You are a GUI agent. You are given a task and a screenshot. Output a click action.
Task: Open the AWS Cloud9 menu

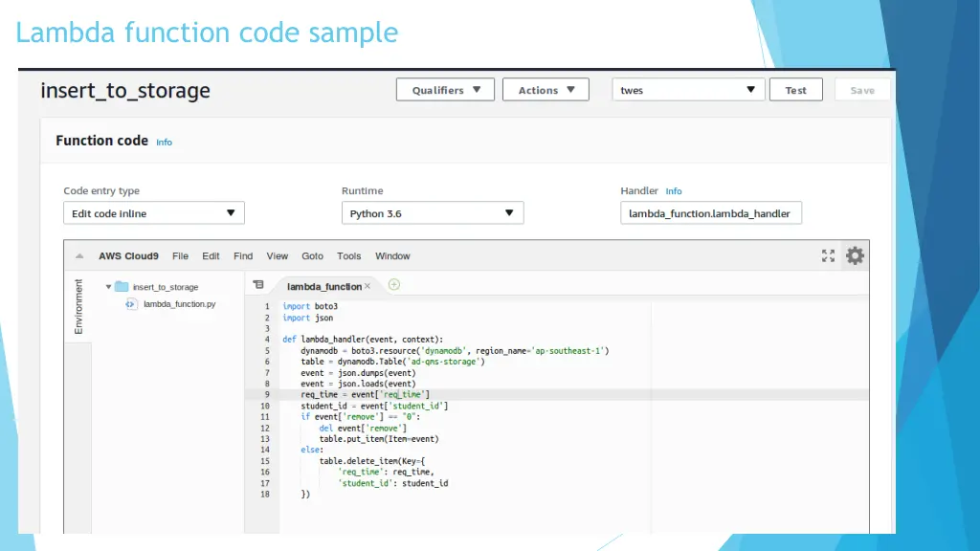click(x=128, y=256)
